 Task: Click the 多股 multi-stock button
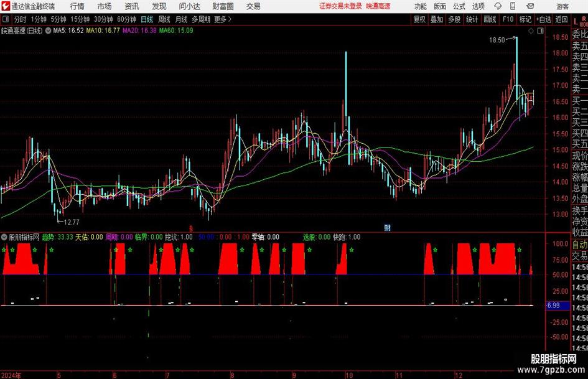pos(454,19)
